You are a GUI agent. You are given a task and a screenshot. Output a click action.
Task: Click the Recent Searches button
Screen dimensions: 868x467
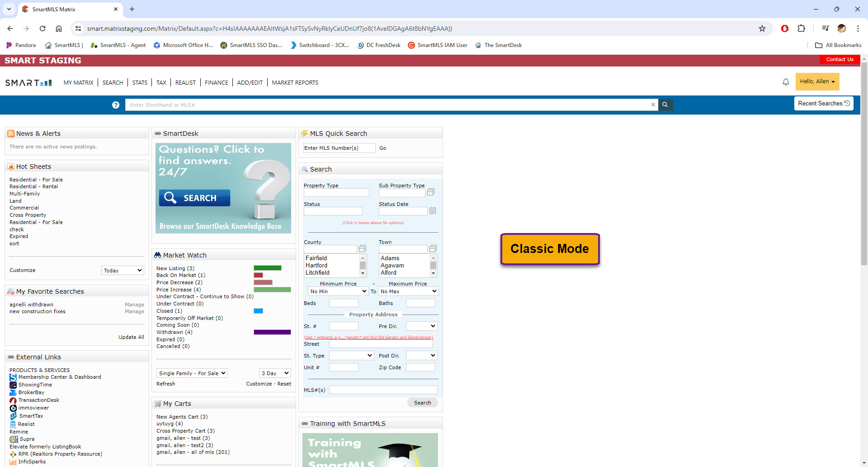[823, 104]
